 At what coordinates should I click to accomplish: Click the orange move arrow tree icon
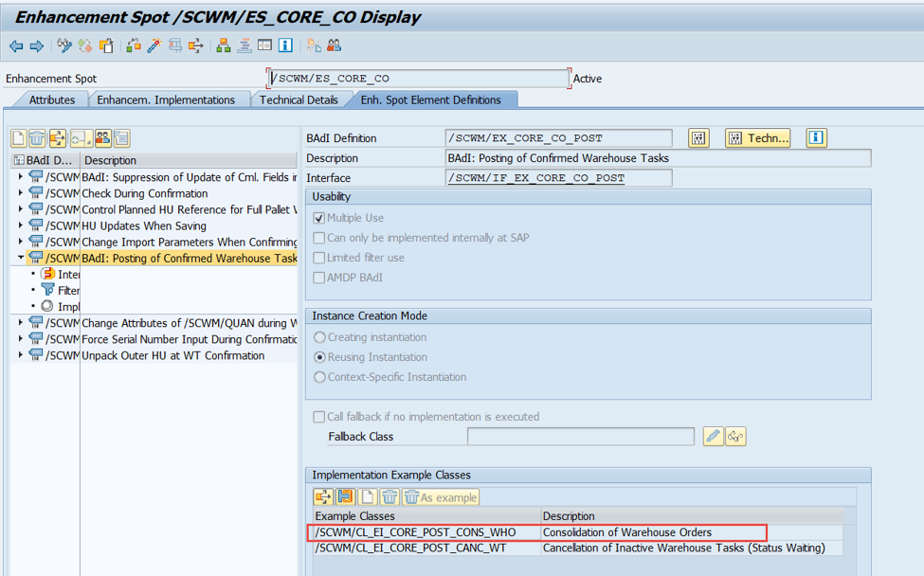(x=57, y=138)
